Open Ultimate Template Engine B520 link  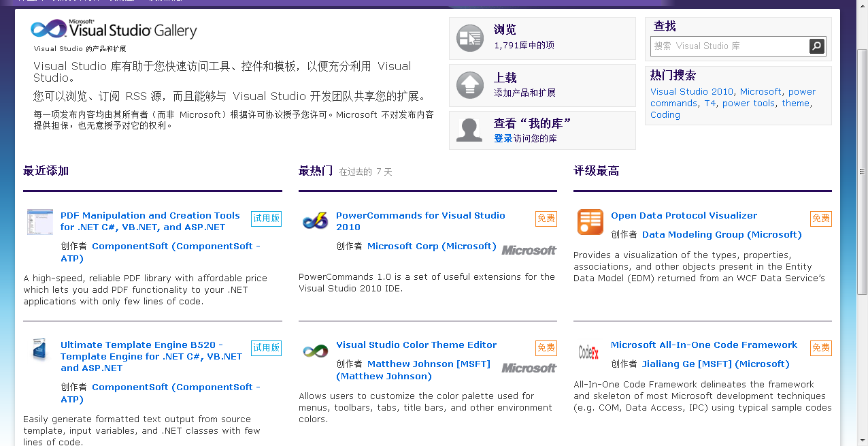point(151,356)
